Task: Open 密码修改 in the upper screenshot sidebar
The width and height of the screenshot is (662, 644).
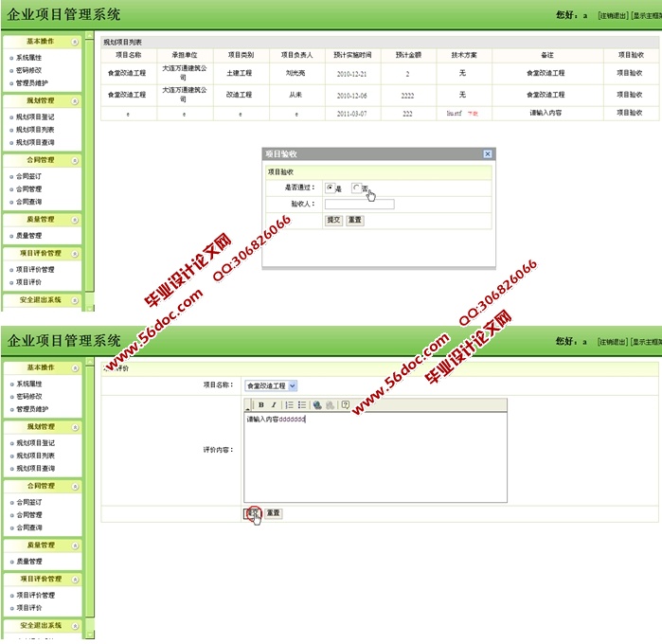Action: click(x=28, y=70)
